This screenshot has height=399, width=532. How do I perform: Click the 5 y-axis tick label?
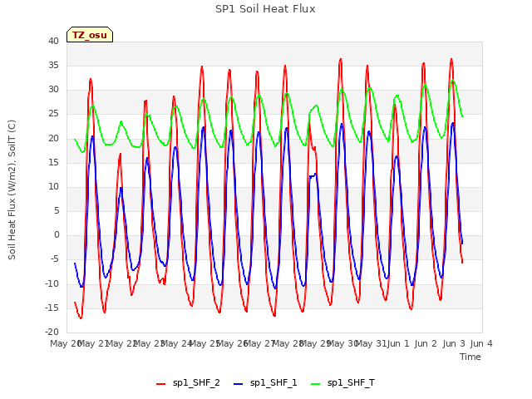[x=57, y=210]
